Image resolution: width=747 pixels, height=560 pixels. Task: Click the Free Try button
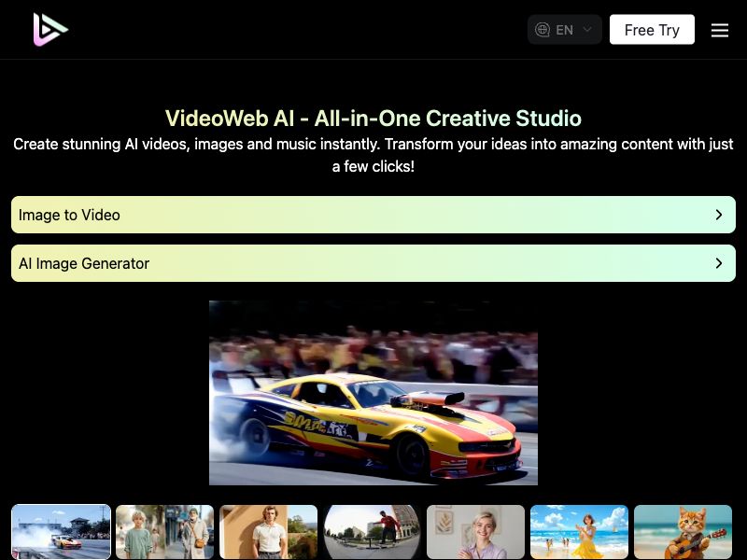pyautogui.click(x=652, y=29)
